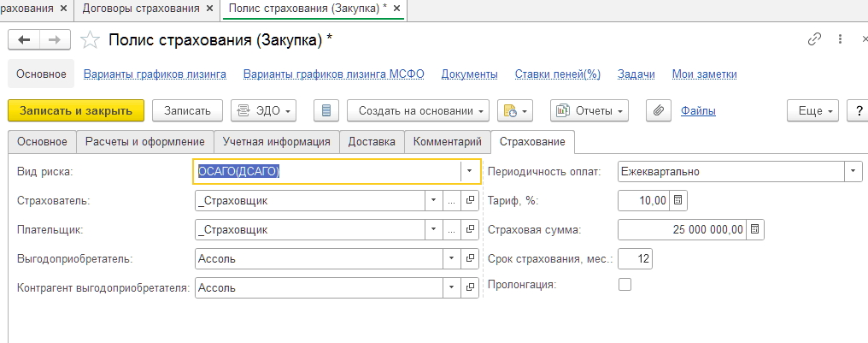Open calculator for Страховая сумма field
868x343 pixels.
click(x=755, y=229)
